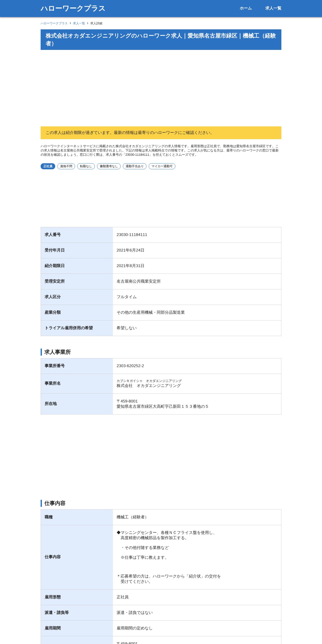The height and width of the screenshot is (644, 322).
Task: Click 受理安定所 row label
Action: [x=55, y=281]
